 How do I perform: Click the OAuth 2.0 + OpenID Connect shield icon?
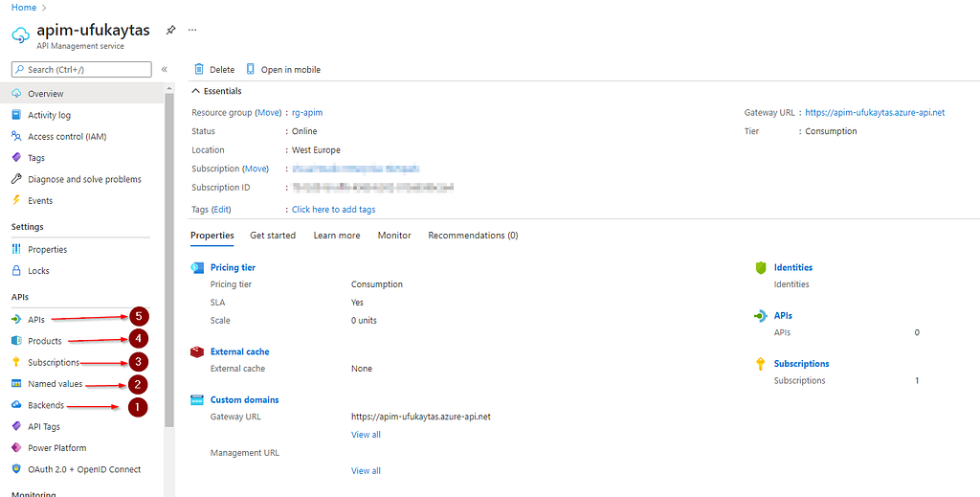click(x=17, y=469)
